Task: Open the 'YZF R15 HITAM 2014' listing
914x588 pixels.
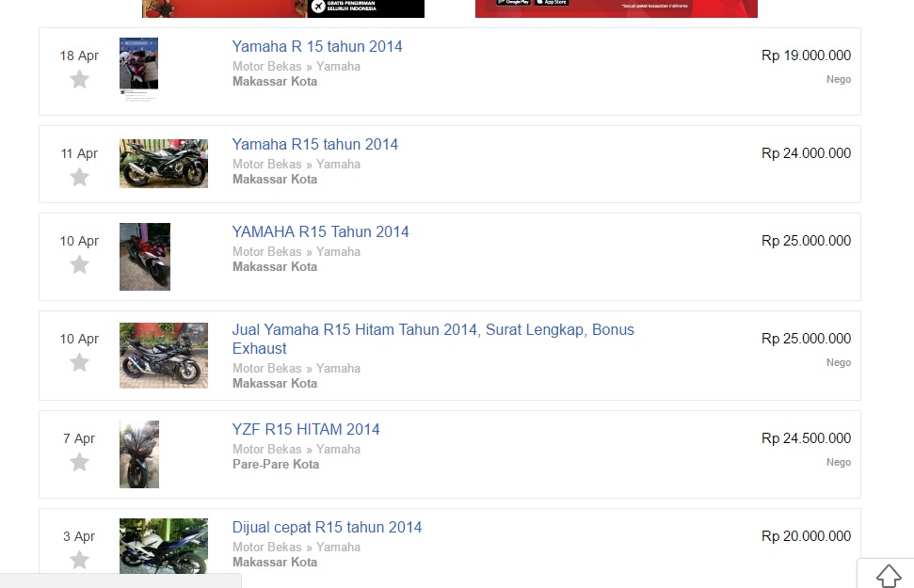Action: coord(306,429)
